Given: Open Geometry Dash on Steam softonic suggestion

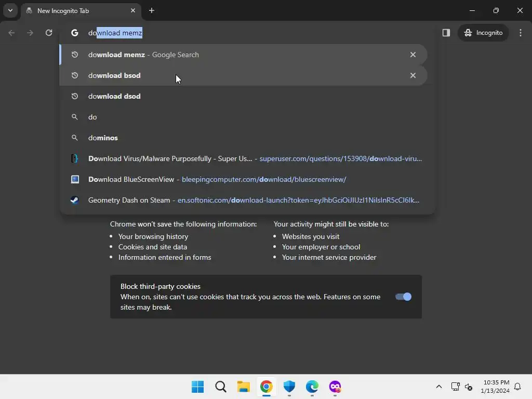Looking at the screenshot, I should [x=243, y=200].
